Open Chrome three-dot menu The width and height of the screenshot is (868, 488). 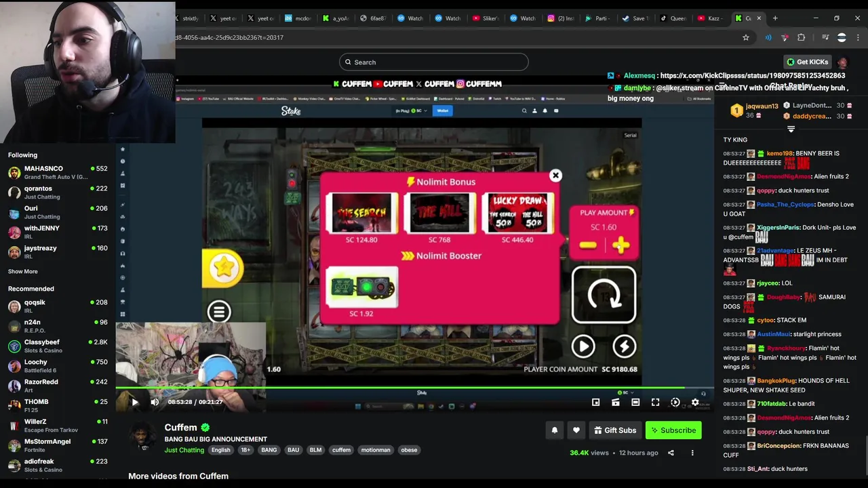(x=858, y=37)
